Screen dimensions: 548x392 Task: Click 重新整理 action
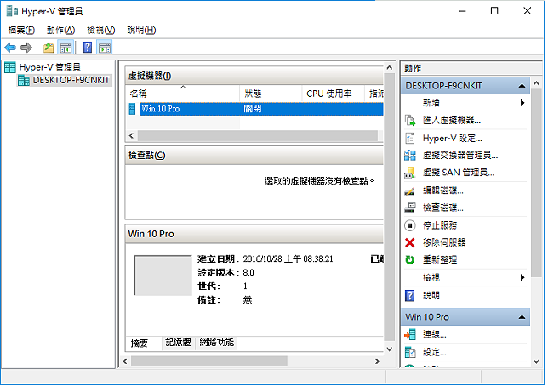[440, 260]
